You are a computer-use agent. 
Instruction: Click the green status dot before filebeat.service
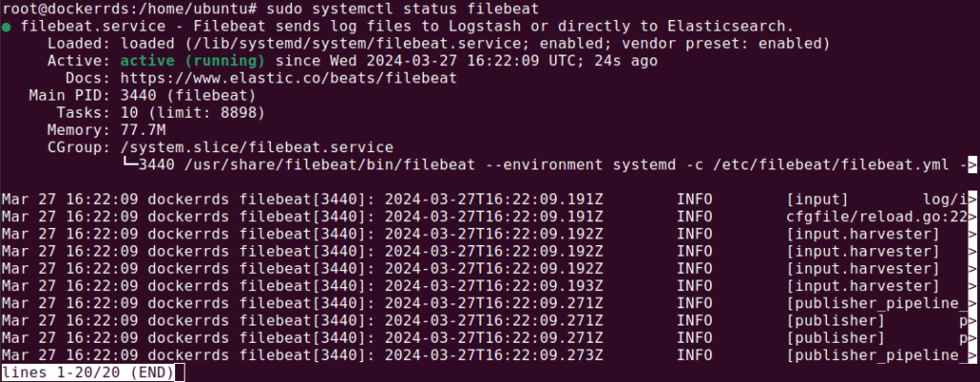6,27
